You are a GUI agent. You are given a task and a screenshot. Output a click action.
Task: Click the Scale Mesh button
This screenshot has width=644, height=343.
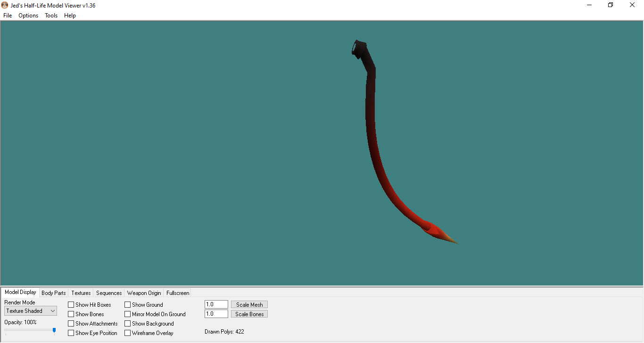[x=249, y=305]
